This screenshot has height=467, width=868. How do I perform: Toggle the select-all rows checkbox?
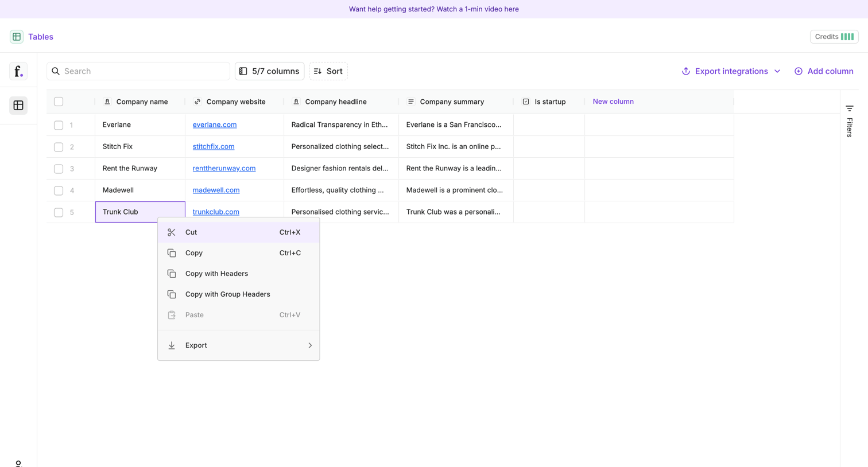[x=59, y=102]
